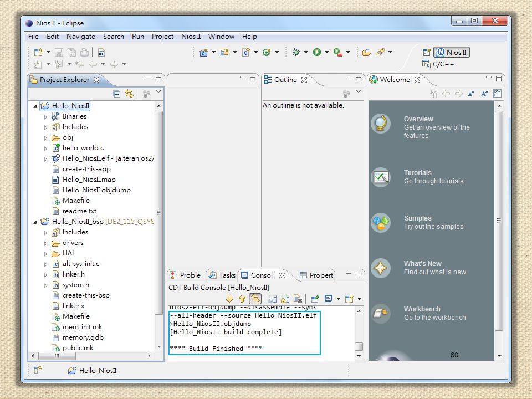Click the Samples shapes icon

coord(381,223)
